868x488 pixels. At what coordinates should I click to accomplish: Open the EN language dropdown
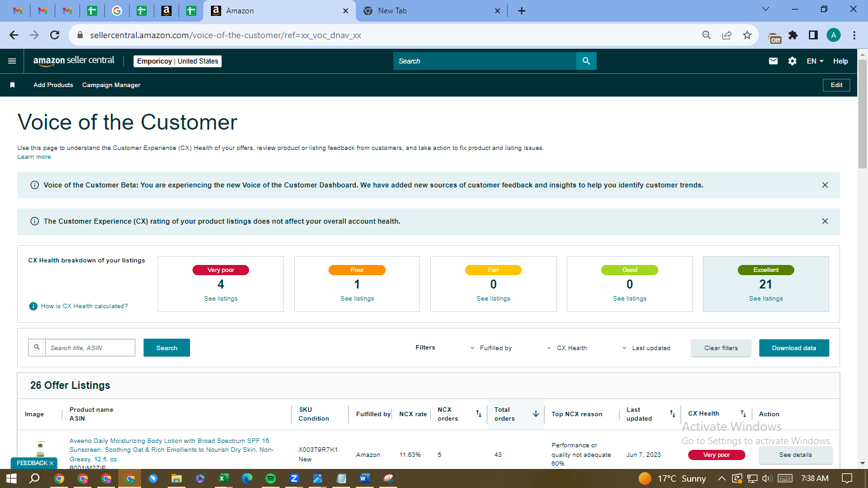[815, 61]
